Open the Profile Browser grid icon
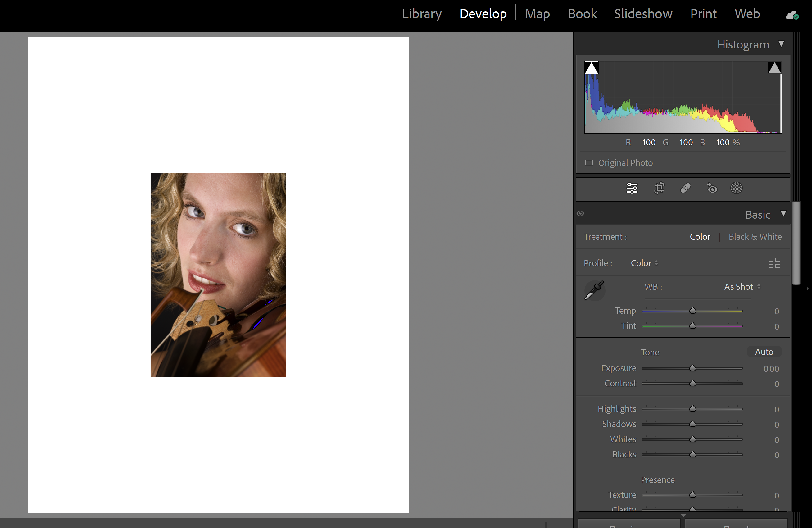 tap(774, 263)
